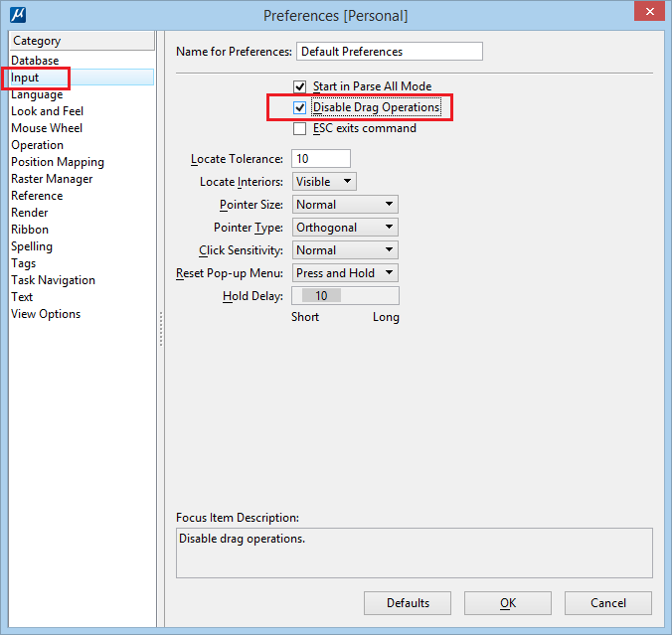Enable ESC exits command checkbox
The image size is (672, 635).
[299, 128]
